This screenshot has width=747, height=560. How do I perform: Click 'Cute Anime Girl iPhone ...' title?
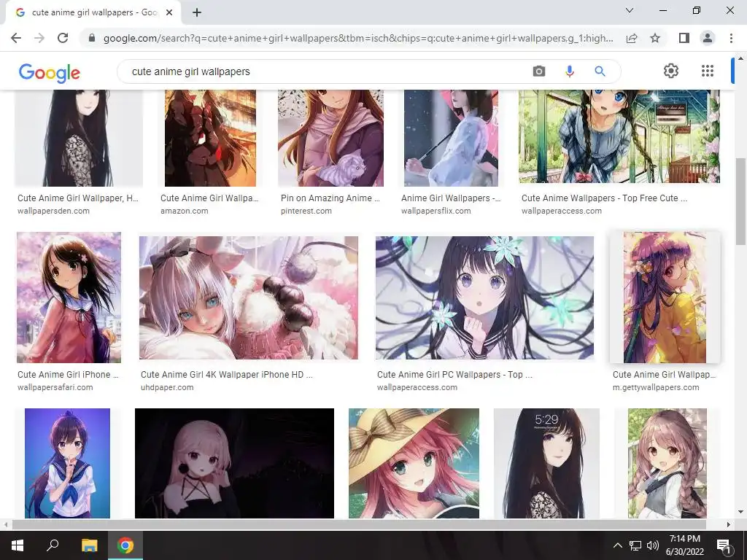(68, 375)
